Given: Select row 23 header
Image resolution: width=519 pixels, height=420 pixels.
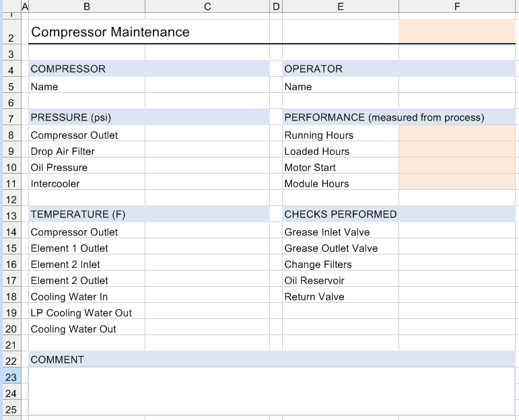Looking at the screenshot, I should tap(11, 377).
